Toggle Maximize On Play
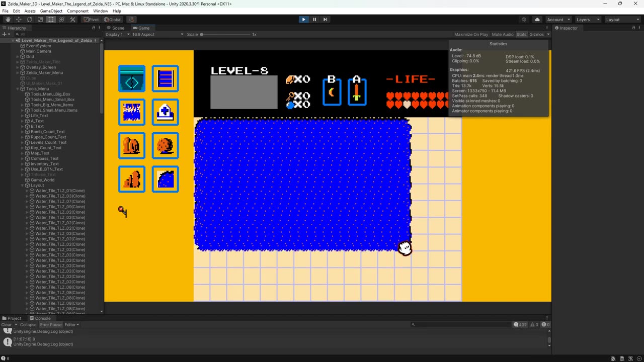The height and width of the screenshot is (362, 644). (x=471, y=34)
